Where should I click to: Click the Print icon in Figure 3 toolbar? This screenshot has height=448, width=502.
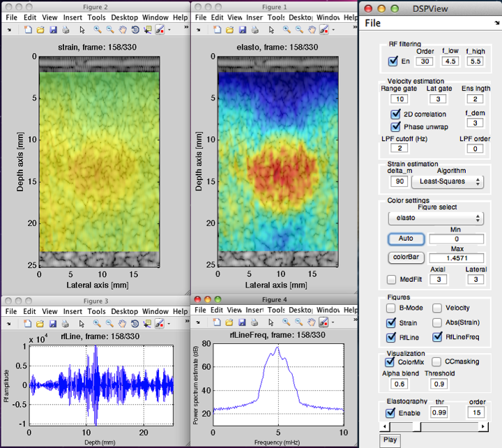click(65, 322)
